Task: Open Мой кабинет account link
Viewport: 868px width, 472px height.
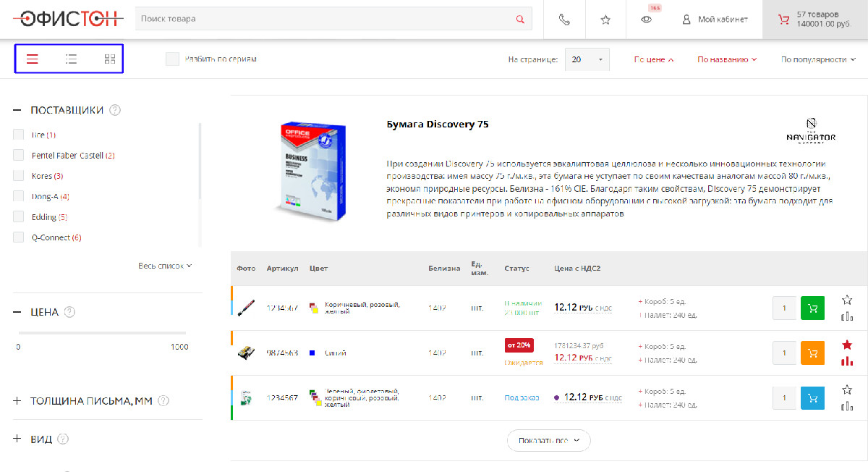Action: 715,20
